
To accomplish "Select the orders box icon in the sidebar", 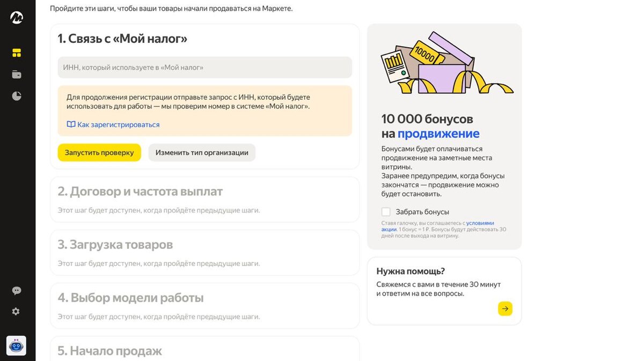I will 16,74.
